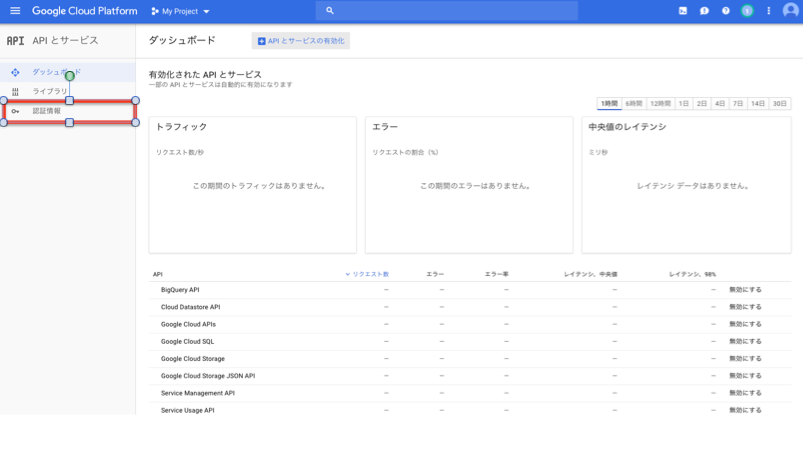Expand the My Project dropdown

(206, 11)
